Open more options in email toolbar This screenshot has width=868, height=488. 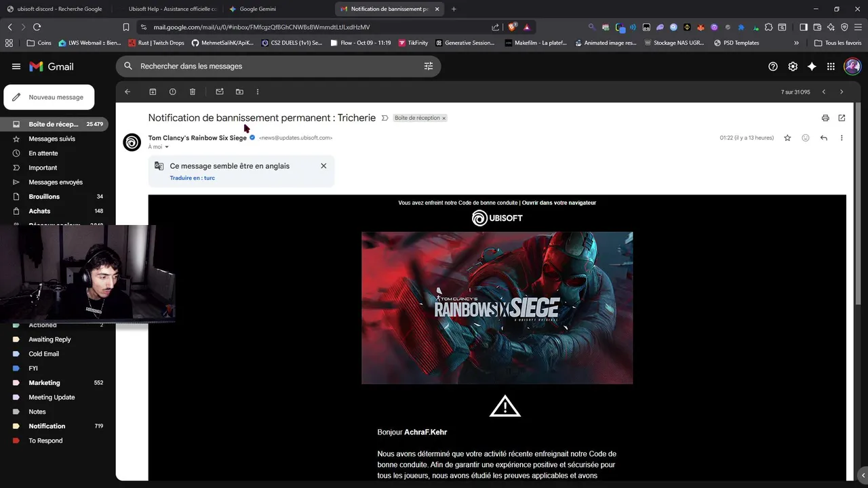point(258,91)
